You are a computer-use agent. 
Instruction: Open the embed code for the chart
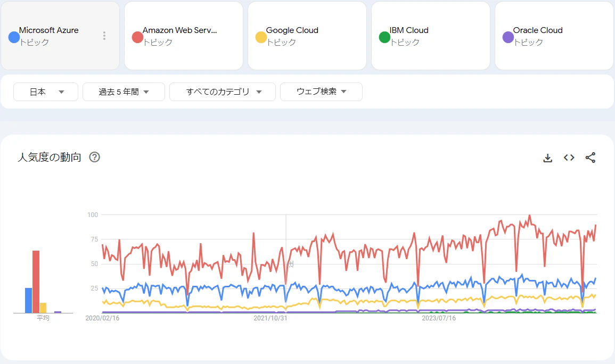pos(569,158)
